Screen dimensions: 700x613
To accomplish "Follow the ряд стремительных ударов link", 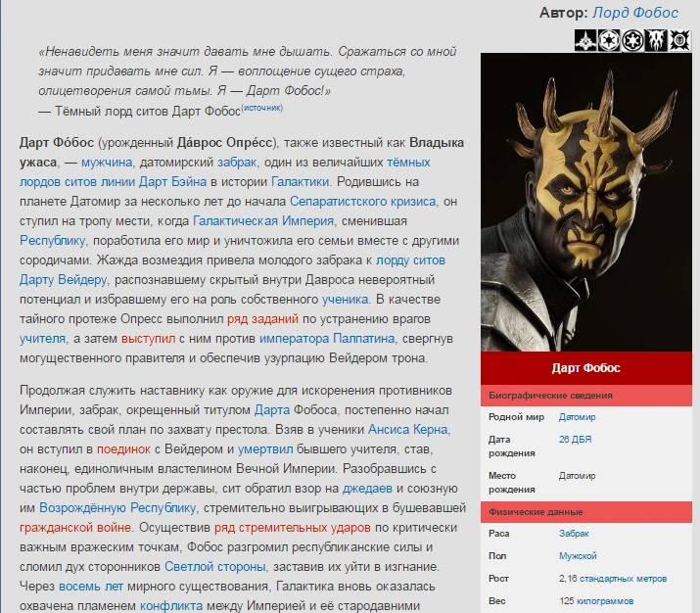I will pos(293,528).
